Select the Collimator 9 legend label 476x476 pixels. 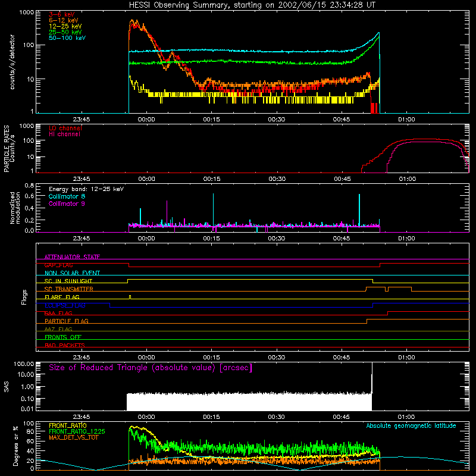point(67,203)
